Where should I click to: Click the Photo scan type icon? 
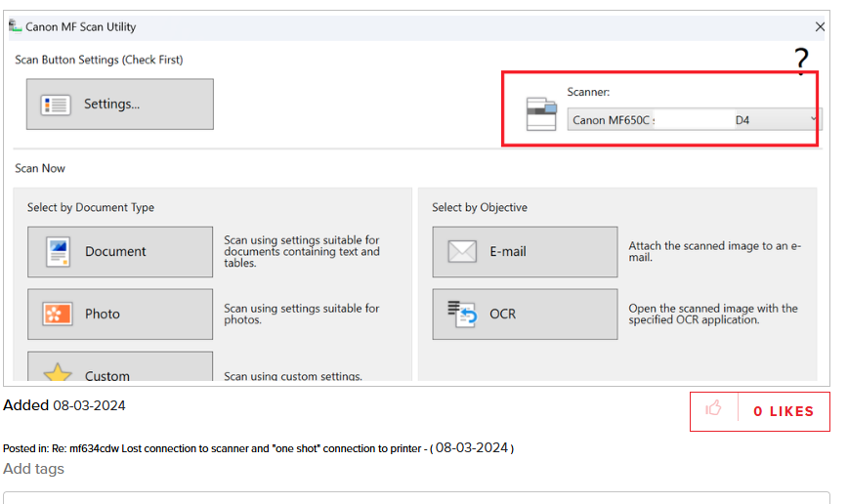(x=59, y=315)
